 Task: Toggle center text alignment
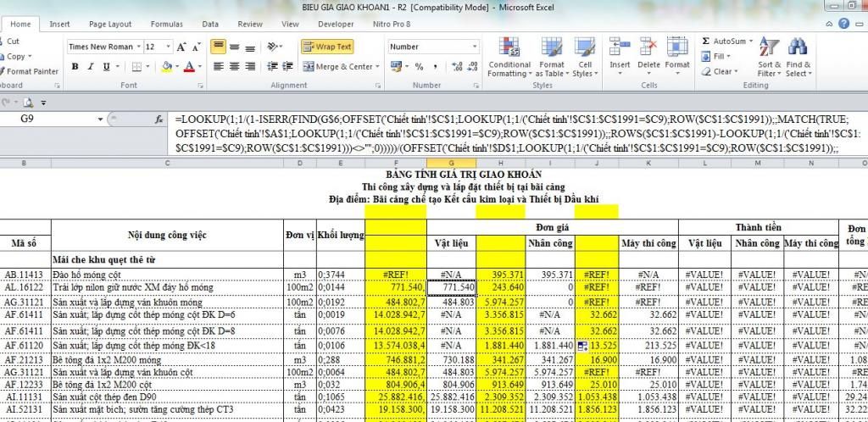234,66
